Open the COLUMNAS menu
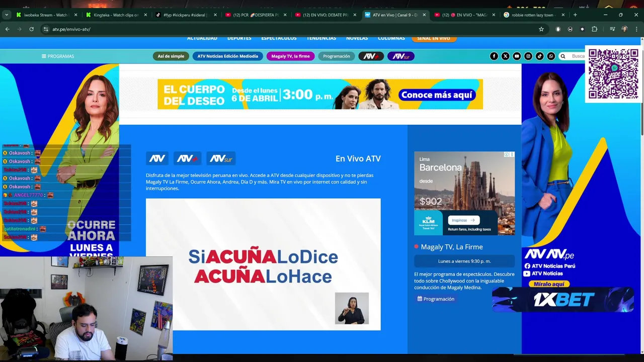The image size is (644, 362). [x=391, y=39]
